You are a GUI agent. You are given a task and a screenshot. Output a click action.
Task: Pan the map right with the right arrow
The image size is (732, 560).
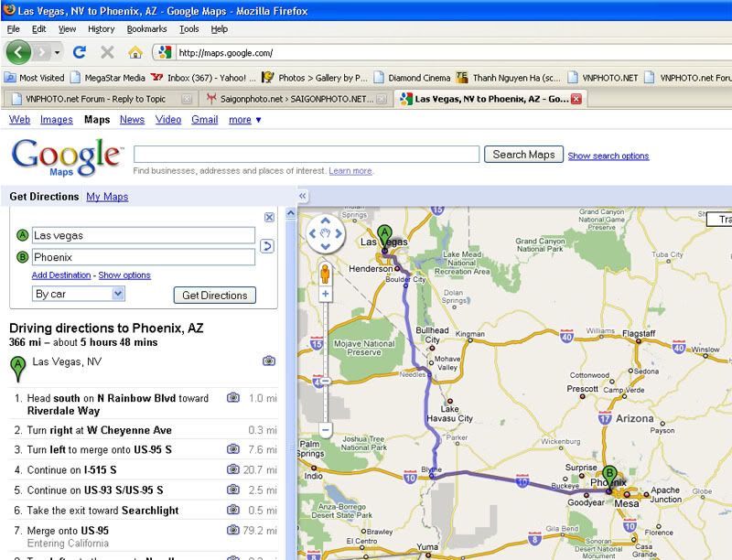tap(339, 234)
